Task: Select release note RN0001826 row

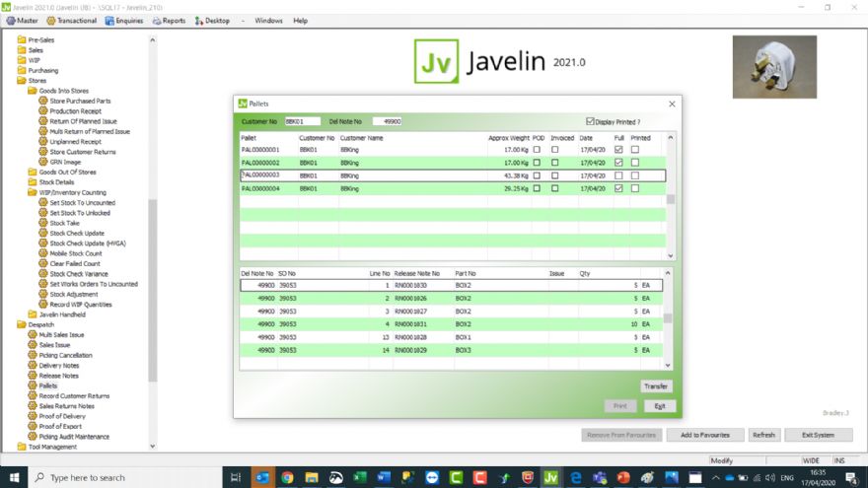Action: pyautogui.click(x=452, y=298)
